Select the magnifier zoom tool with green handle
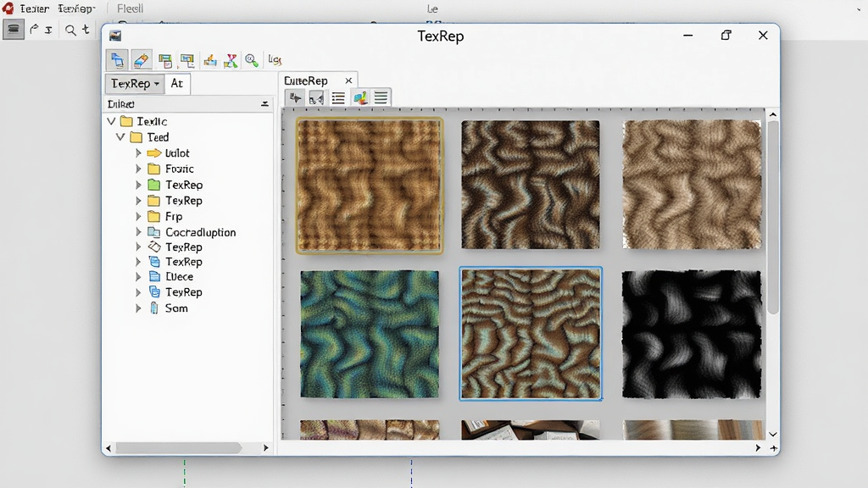The height and width of the screenshot is (488, 868). pos(252,60)
